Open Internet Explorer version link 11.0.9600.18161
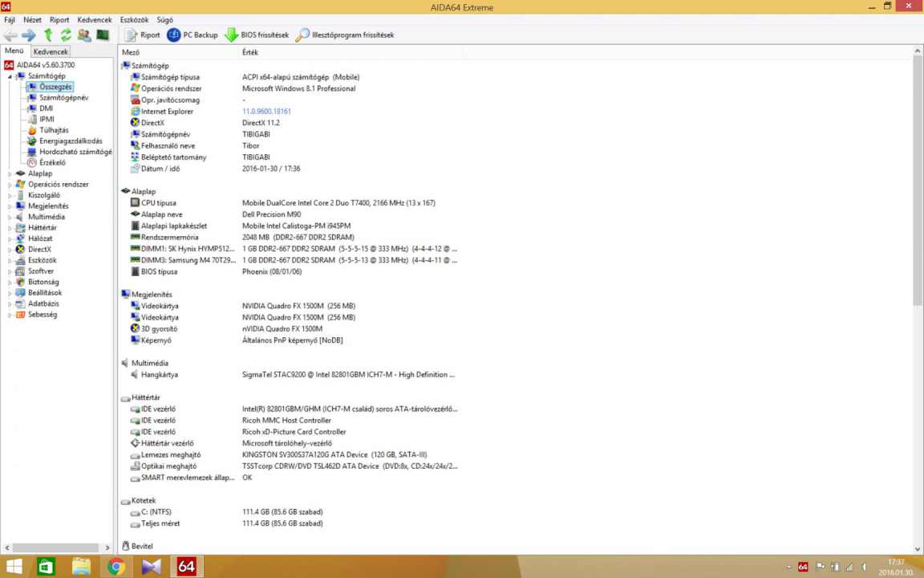Image resolution: width=924 pixels, height=578 pixels. [x=266, y=112]
